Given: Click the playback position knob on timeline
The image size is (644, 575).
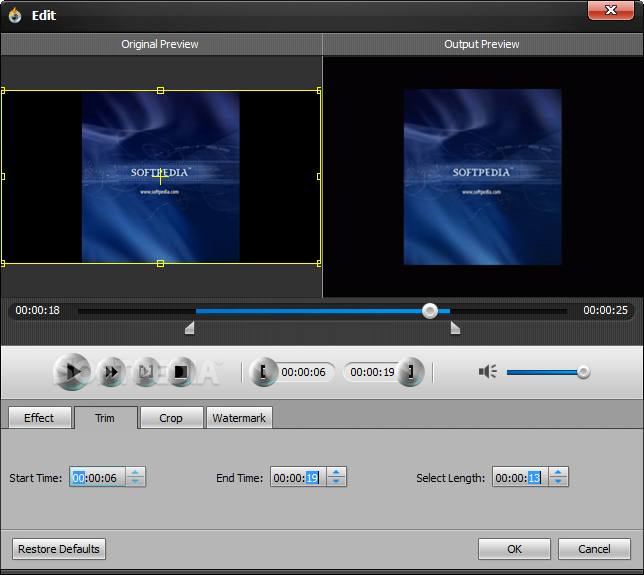Looking at the screenshot, I should pyautogui.click(x=430, y=311).
